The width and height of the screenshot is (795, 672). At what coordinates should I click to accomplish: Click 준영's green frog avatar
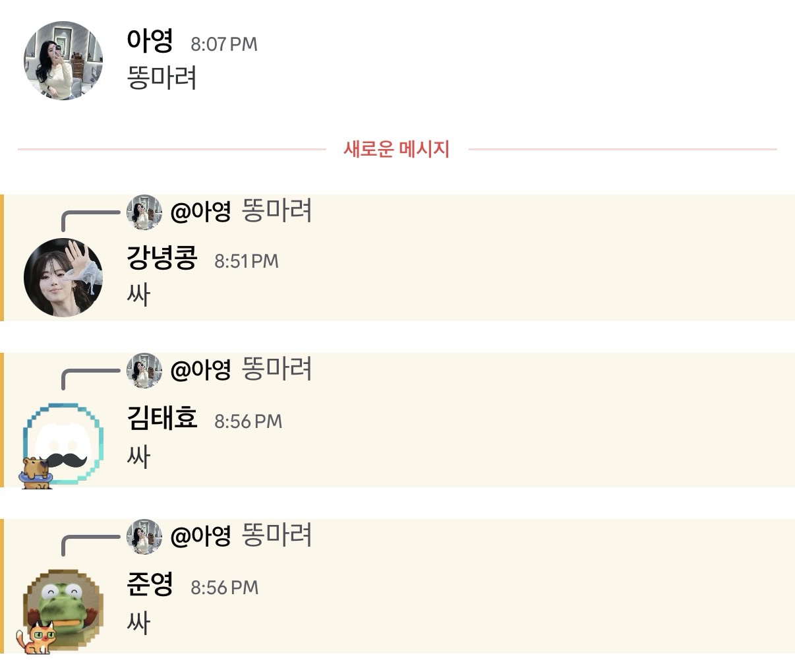click(x=63, y=609)
